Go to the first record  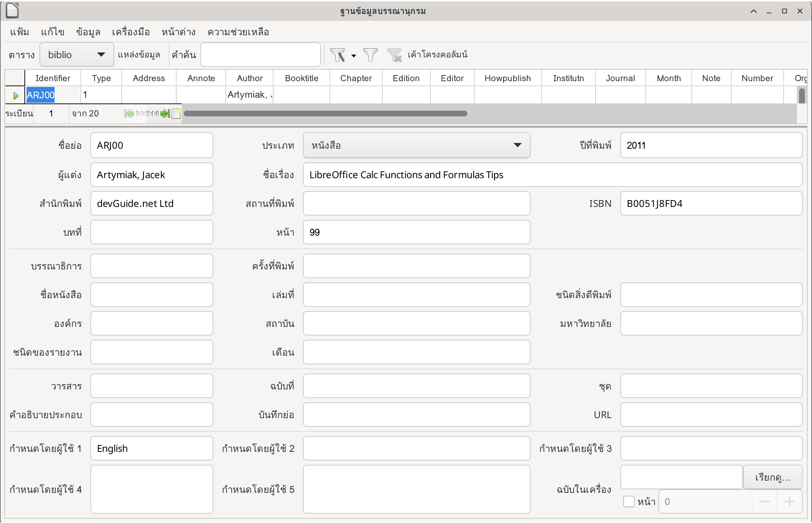129,114
